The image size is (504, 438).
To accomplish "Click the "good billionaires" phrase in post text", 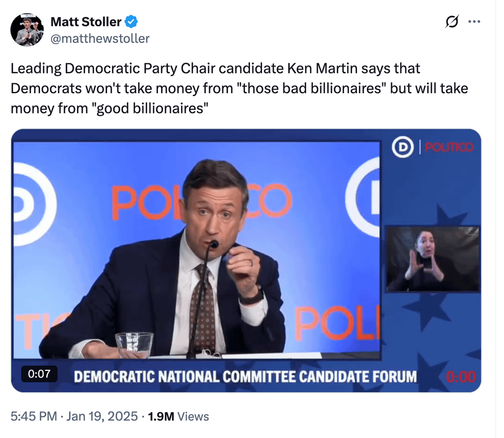I will (152, 108).
